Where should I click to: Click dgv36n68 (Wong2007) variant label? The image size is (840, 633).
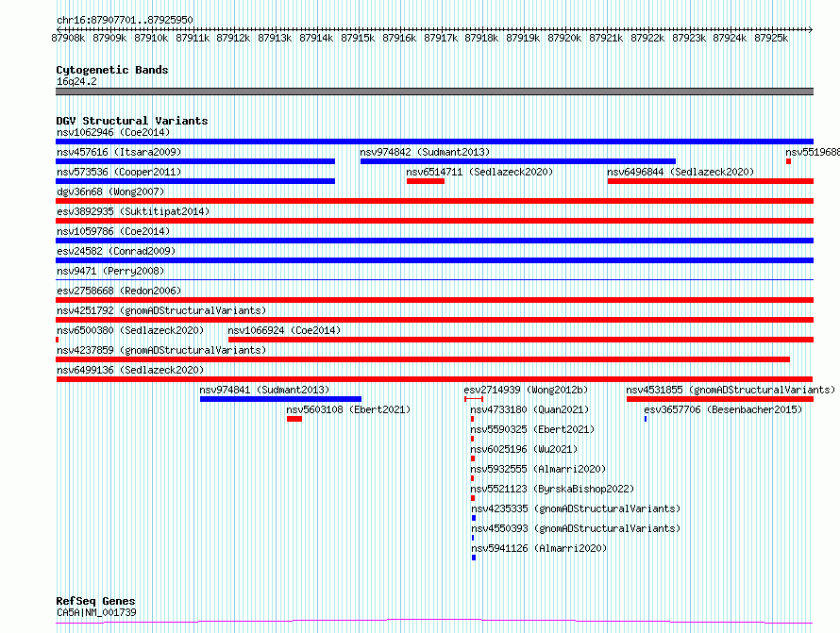(110, 192)
